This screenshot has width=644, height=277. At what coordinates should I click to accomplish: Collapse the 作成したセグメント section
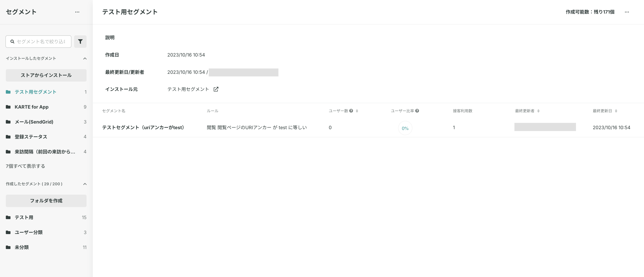[85, 184]
